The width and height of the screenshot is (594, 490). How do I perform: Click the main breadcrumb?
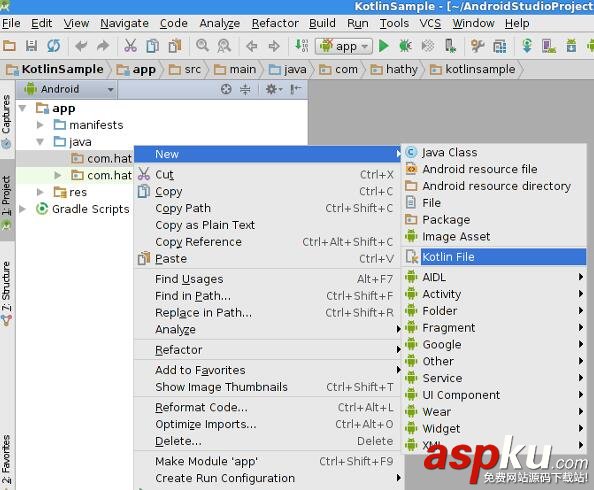pos(235,69)
